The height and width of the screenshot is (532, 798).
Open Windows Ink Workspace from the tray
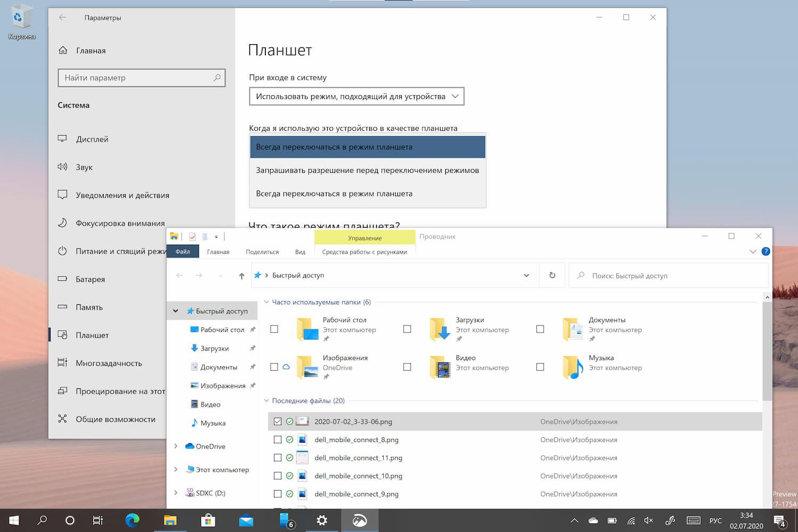(x=670, y=520)
